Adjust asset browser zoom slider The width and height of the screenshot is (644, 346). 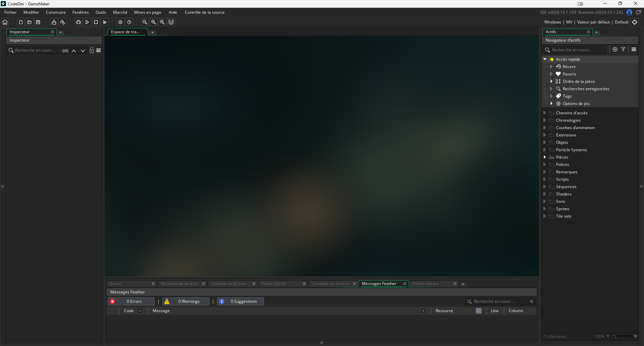(622, 336)
